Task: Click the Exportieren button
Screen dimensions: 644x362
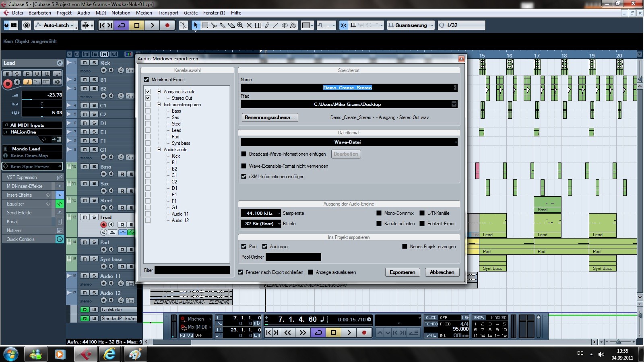Action: tap(402, 272)
